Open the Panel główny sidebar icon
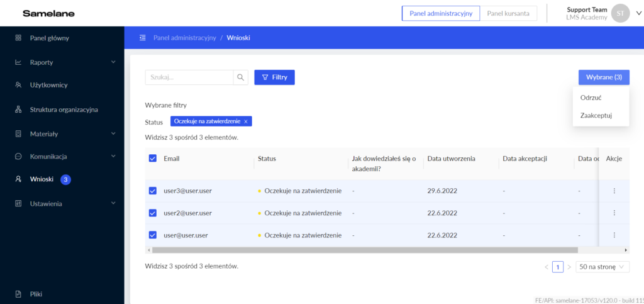The height and width of the screenshot is (304, 644). (18, 38)
